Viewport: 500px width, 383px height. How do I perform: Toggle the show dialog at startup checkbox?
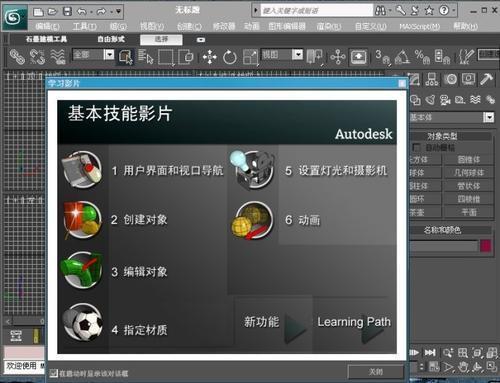click(53, 373)
